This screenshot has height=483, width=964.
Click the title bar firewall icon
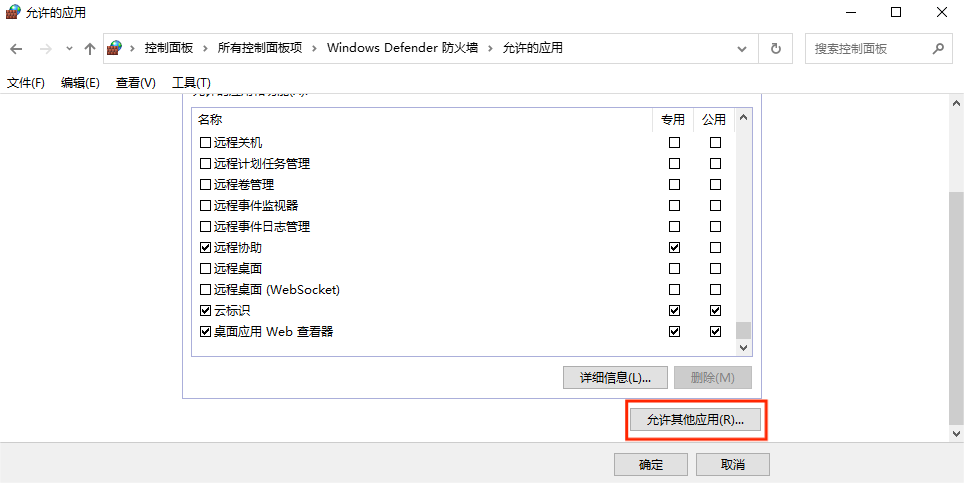coord(12,12)
